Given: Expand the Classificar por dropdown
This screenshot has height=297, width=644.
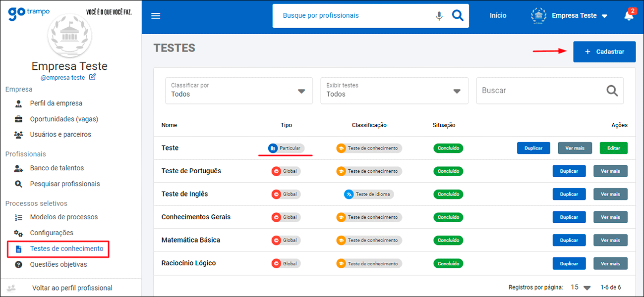Looking at the screenshot, I should click(x=238, y=91).
